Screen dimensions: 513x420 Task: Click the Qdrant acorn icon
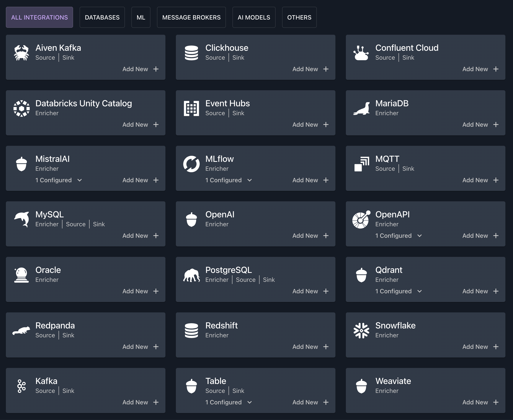tap(361, 275)
